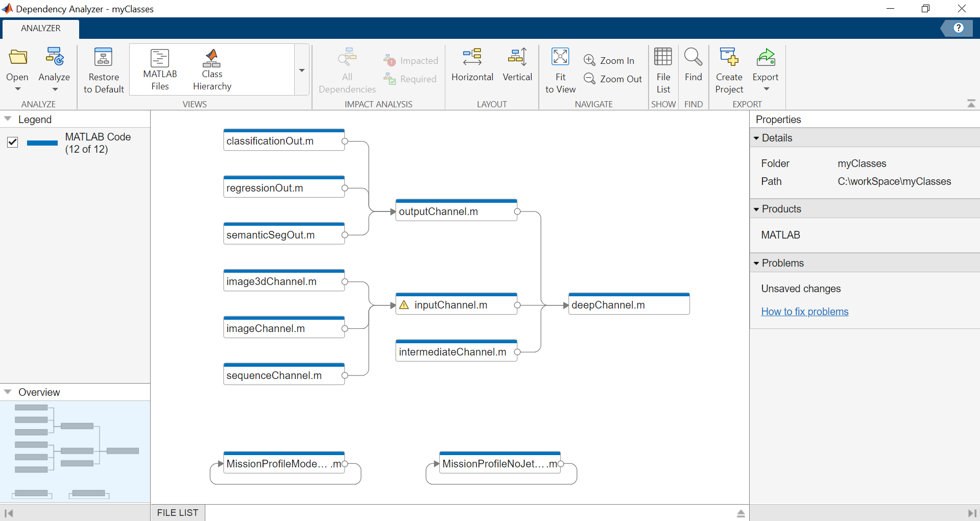Show Required products analysis

coord(411,78)
